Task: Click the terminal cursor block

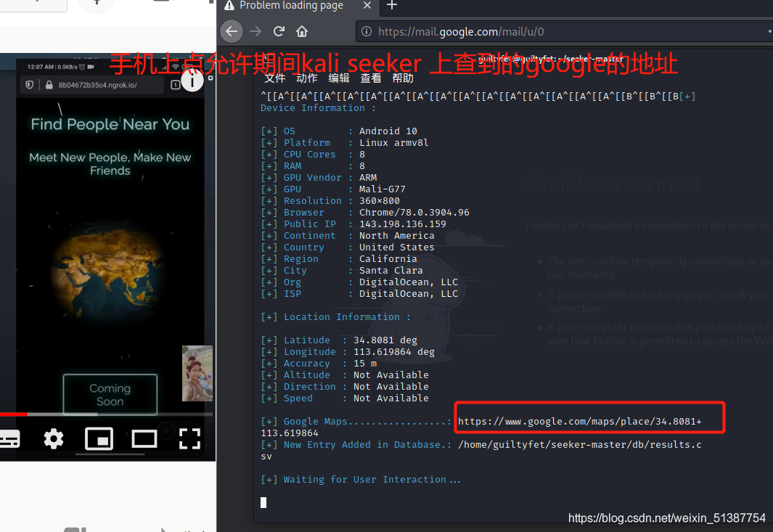Action: pos(263,502)
